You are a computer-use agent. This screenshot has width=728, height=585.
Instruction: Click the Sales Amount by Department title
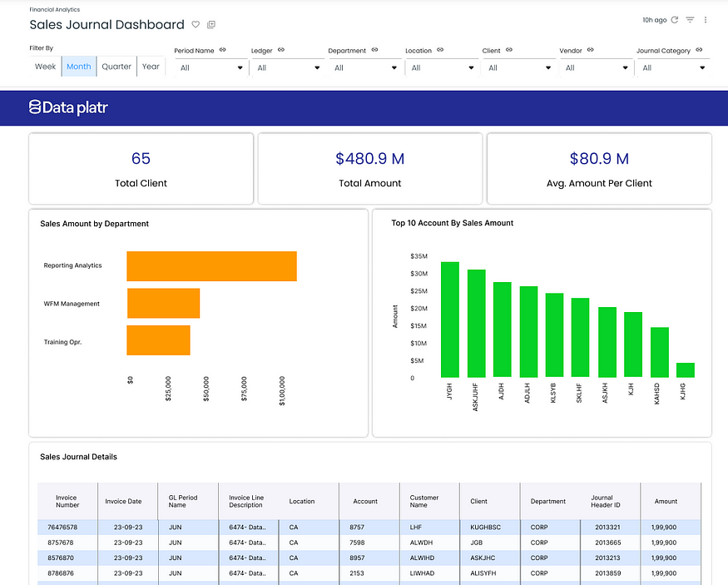(x=94, y=224)
